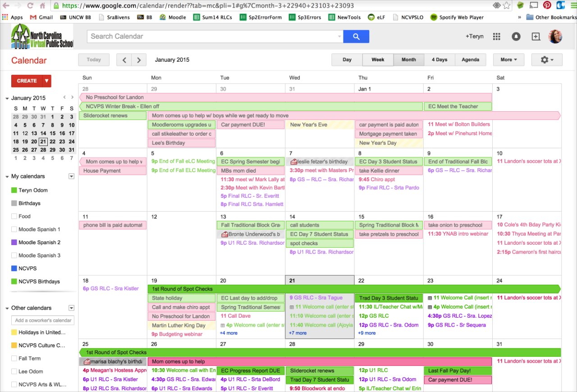
Task: Switch to the Week view tab
Action: pos(378,59)
